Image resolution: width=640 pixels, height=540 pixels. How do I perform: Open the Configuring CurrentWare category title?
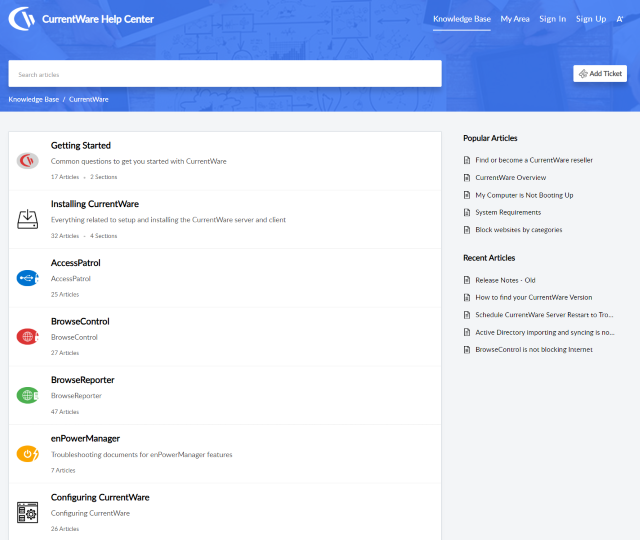[x=100, y=497]
